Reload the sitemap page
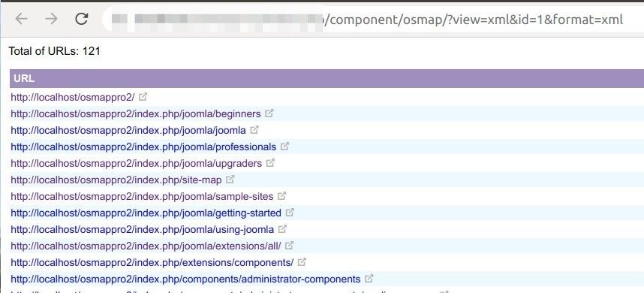Viewport: 644px width, 293px height. click(82, 19)
